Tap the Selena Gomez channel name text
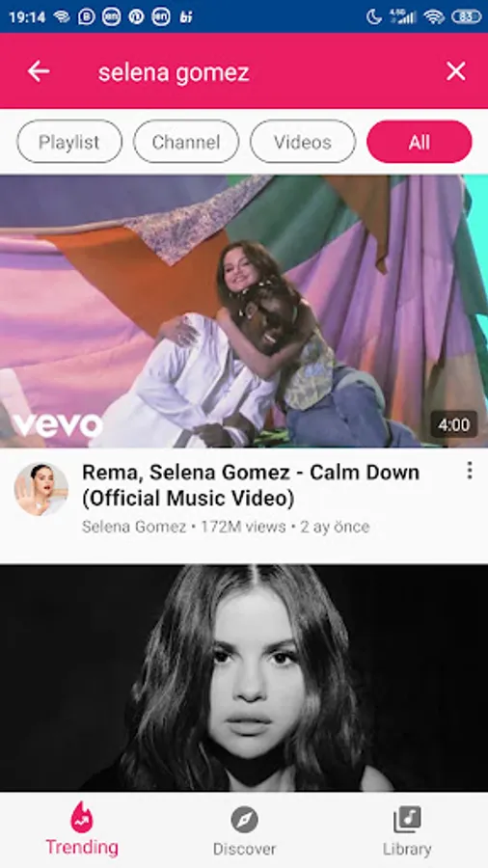Viewport: 488px width, 868px height. pyautogui.click(x=134, y=527)
